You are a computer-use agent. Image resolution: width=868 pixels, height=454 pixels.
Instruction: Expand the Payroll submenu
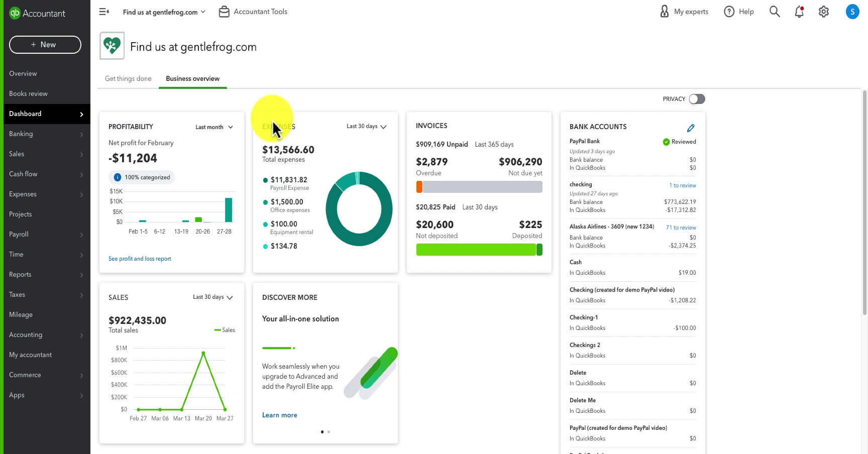(81, 235)
